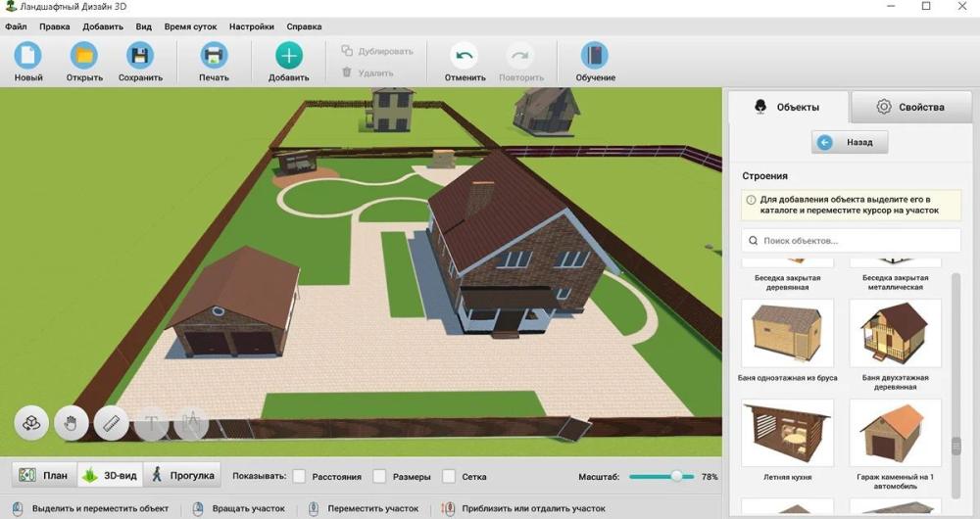Viewport: 980px width, 519px height.
Task: Adjust the Масштаб zoom slider
Action: point(676,476)
